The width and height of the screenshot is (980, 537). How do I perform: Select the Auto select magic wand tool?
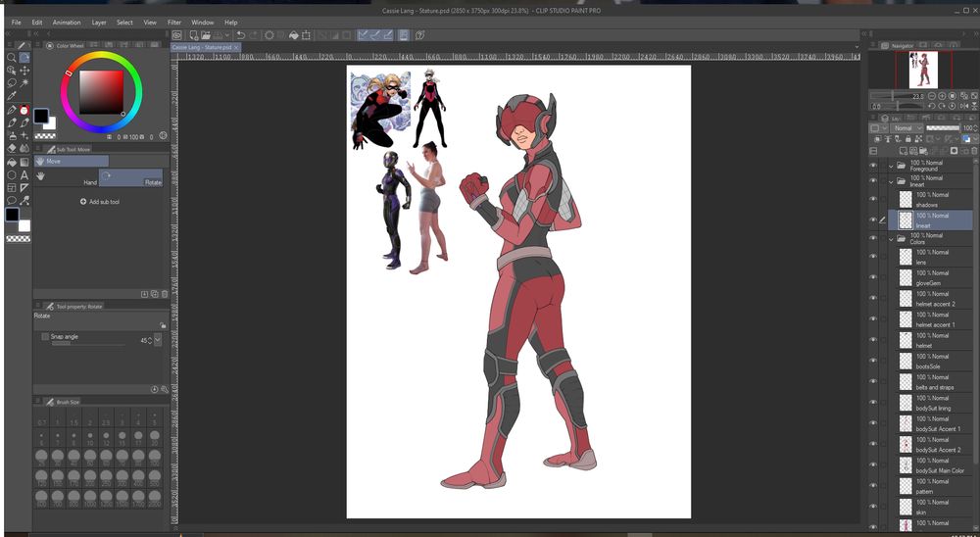coord(24,83)
